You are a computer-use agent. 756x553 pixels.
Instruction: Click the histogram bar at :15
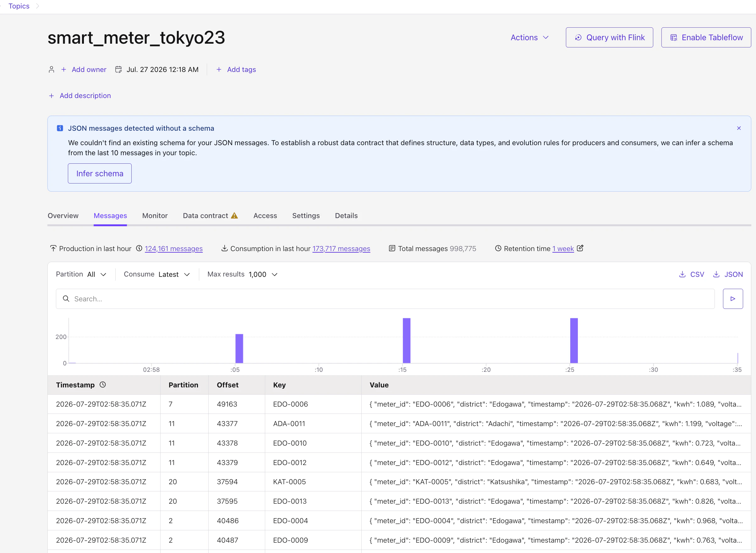pos(406,340)
